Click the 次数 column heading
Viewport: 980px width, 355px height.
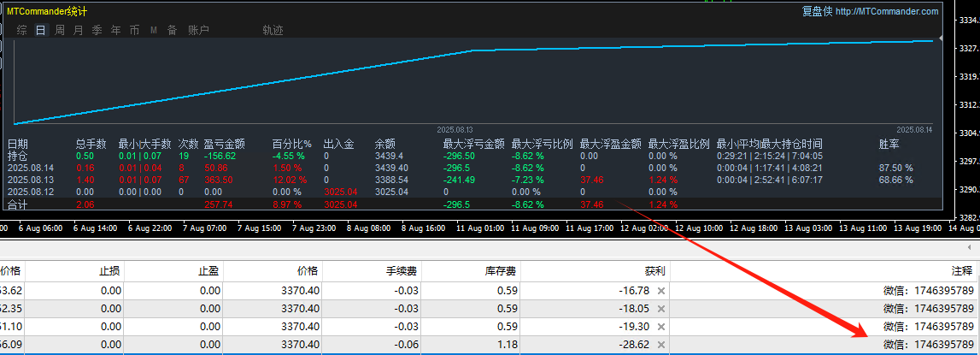pyautogui.click(x=188, y=144)
